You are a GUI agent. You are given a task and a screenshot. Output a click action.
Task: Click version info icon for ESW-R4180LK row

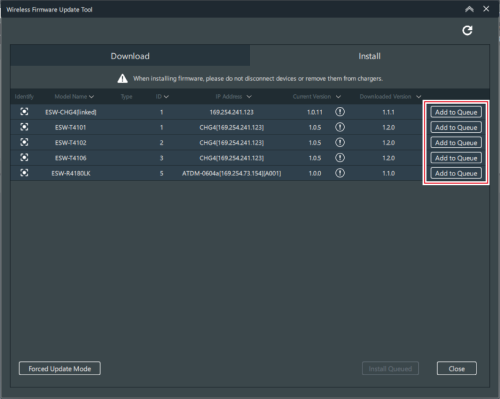tap(340, 173)
